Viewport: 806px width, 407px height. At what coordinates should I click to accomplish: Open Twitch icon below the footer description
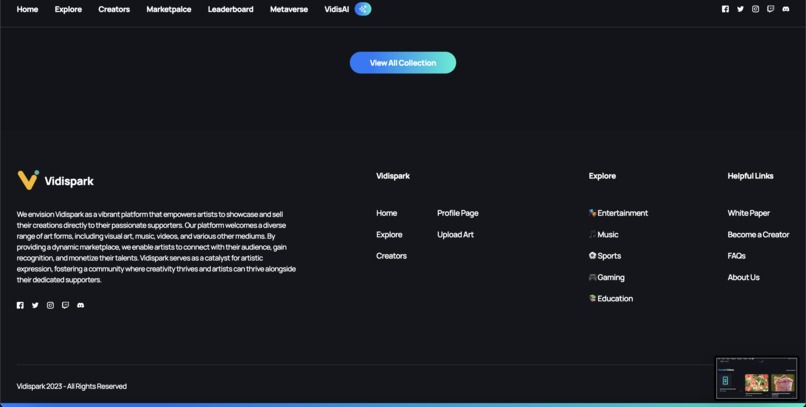[x=65, y=305]
